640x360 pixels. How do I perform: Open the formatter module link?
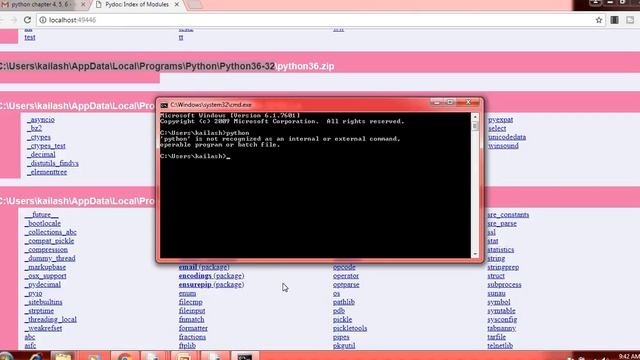click(193, 328)
